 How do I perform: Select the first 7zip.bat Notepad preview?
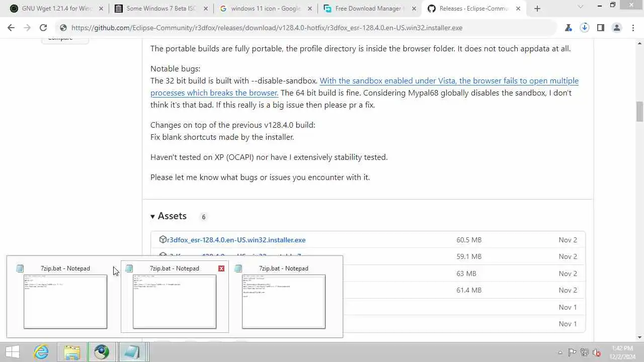65,297
